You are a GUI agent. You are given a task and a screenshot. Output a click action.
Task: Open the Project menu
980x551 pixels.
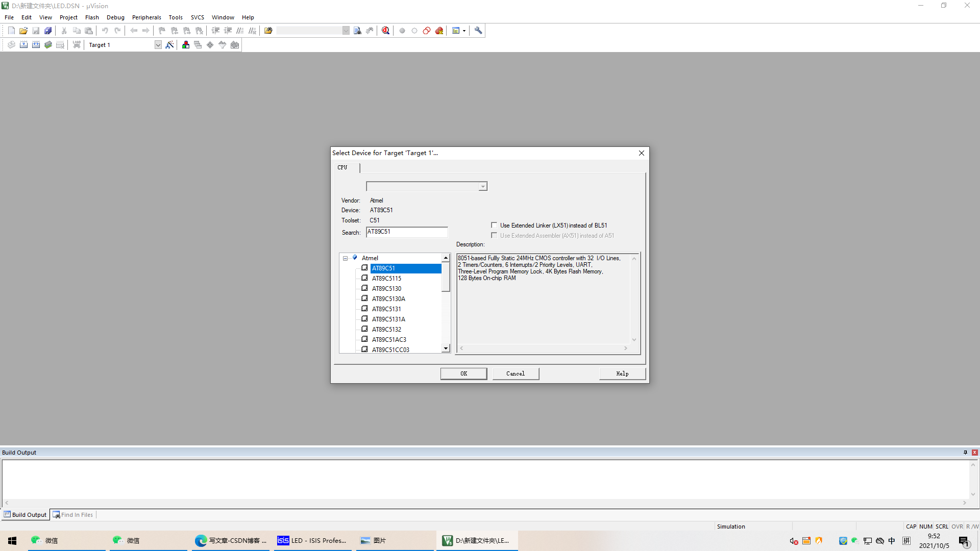pyautogui.click(x=68, y=17)
